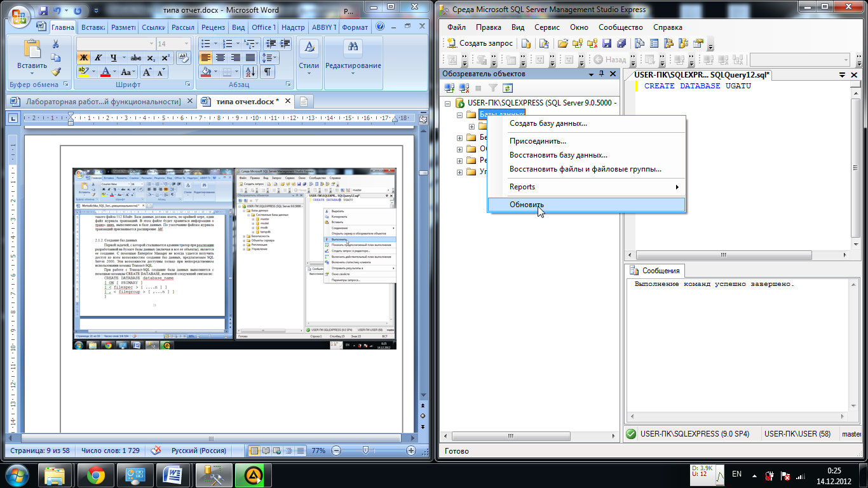Select Присоединить... in the context menu
The height and width of the screenshot is (488, 868).
[586, 141]
